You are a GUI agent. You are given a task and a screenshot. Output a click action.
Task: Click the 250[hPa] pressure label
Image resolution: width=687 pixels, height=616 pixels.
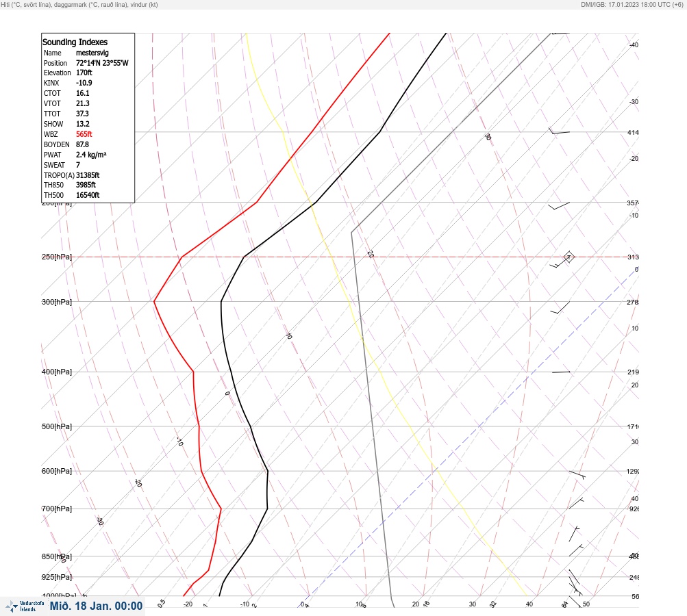[x=57, y=257]
